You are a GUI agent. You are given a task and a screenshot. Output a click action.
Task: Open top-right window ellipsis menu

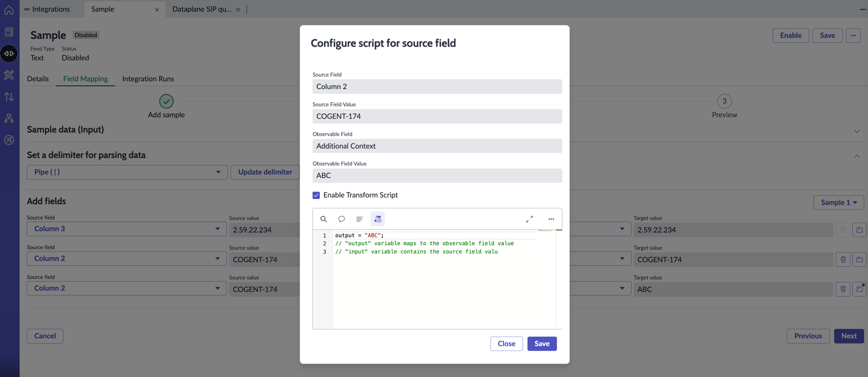863,9
